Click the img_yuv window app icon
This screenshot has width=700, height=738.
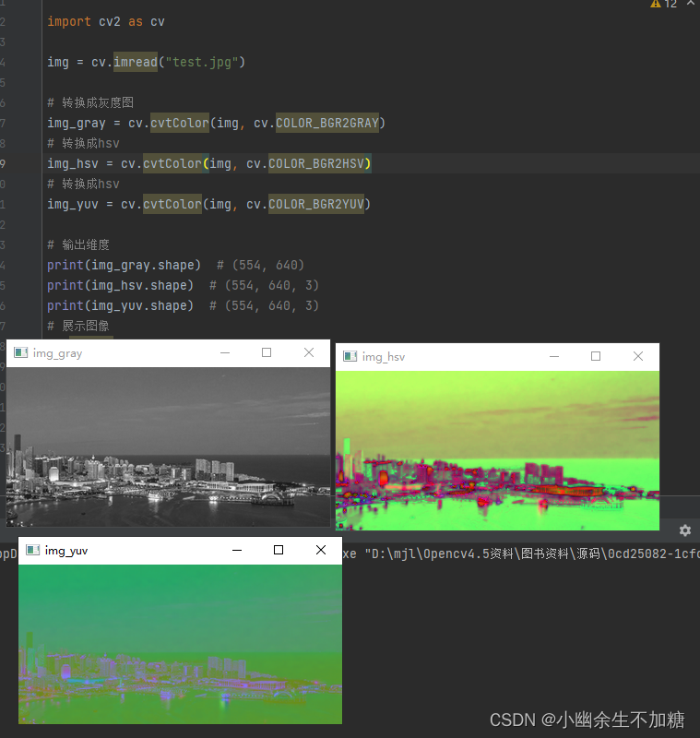(32, 550)
